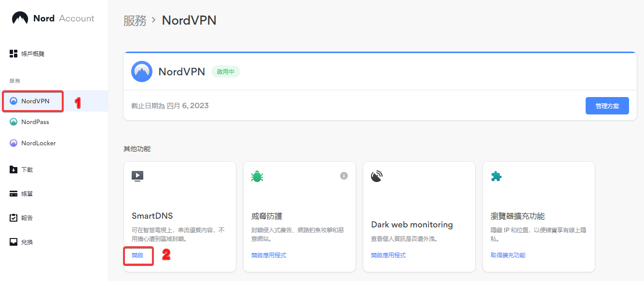The image size is (644, 281).
Task: Open NordPass from the sidebar
Action: tap(35, 122)
